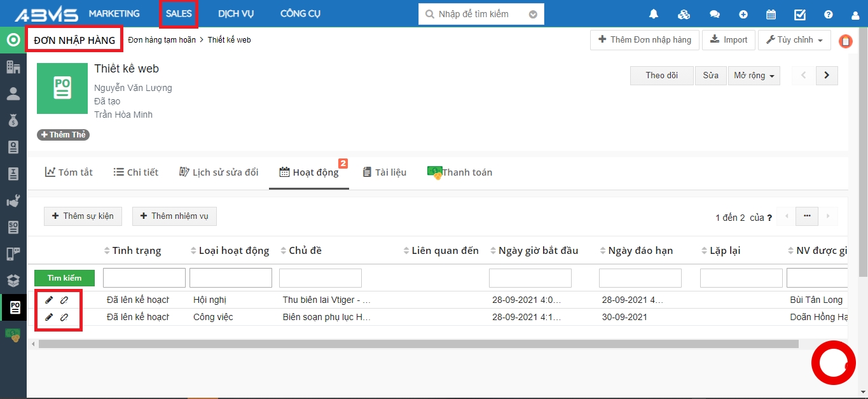Click the help question mark icon
868x399 pixels.
(x=828, y=14)
